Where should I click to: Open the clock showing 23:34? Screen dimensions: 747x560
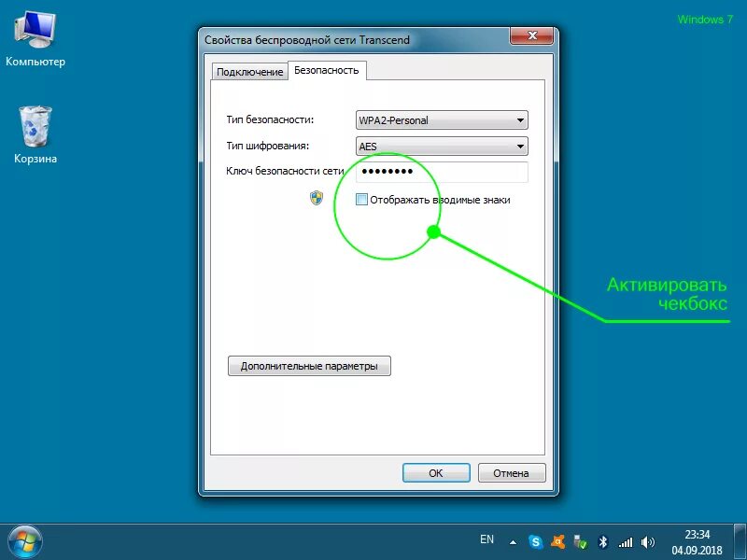click(x=697, y=542)
